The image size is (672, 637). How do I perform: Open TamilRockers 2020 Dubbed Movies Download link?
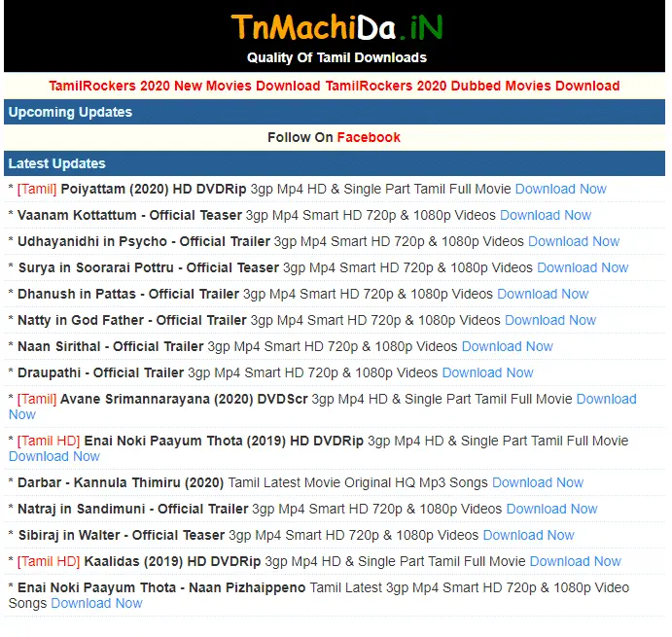tap(473, 86)
